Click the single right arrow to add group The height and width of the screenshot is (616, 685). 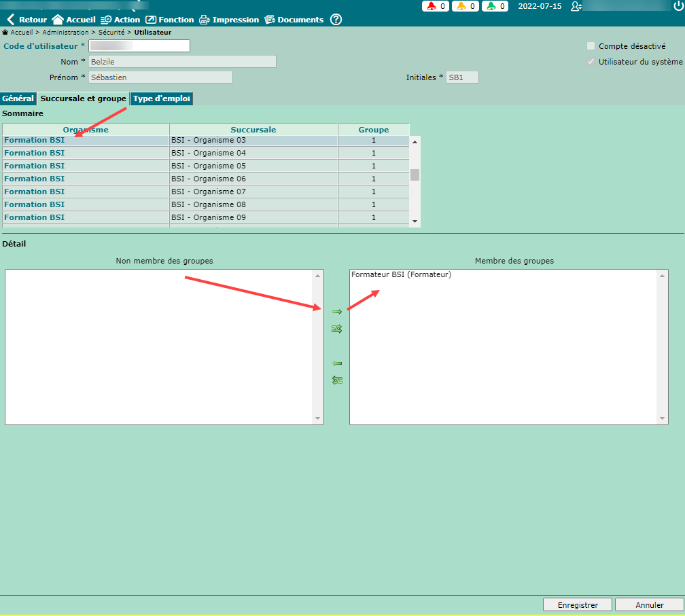coord(336,312)
